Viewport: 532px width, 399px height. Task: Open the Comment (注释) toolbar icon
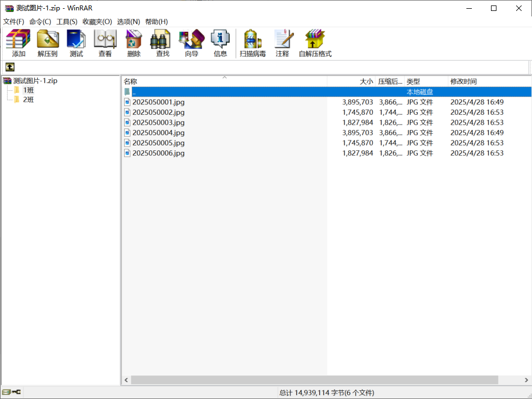coord(282,43)
